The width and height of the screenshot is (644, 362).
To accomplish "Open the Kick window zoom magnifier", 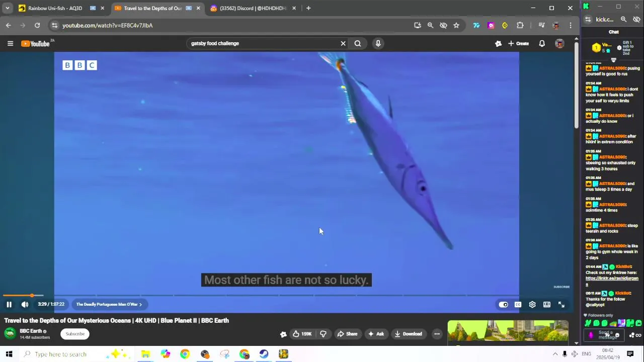I will (623, 20).
